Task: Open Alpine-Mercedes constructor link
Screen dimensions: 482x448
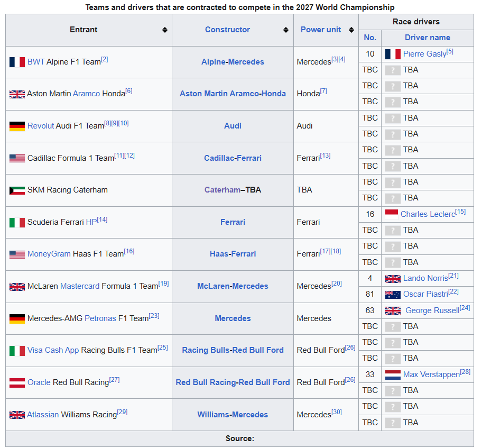Action: tap(233, 62)
